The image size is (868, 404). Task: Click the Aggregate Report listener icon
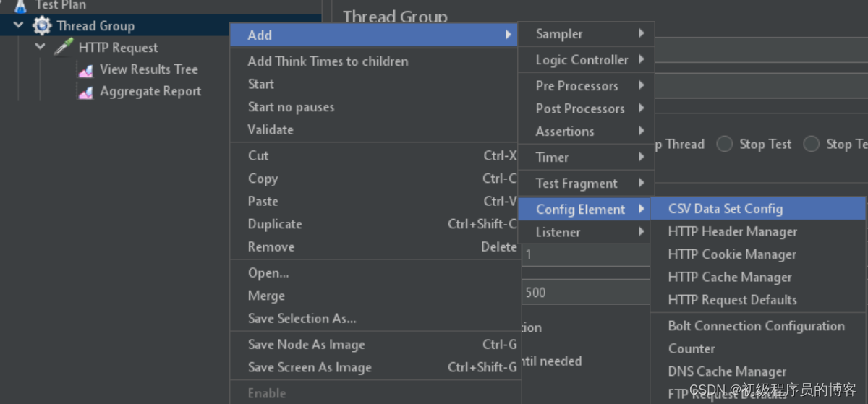click(x=85, y=92)
